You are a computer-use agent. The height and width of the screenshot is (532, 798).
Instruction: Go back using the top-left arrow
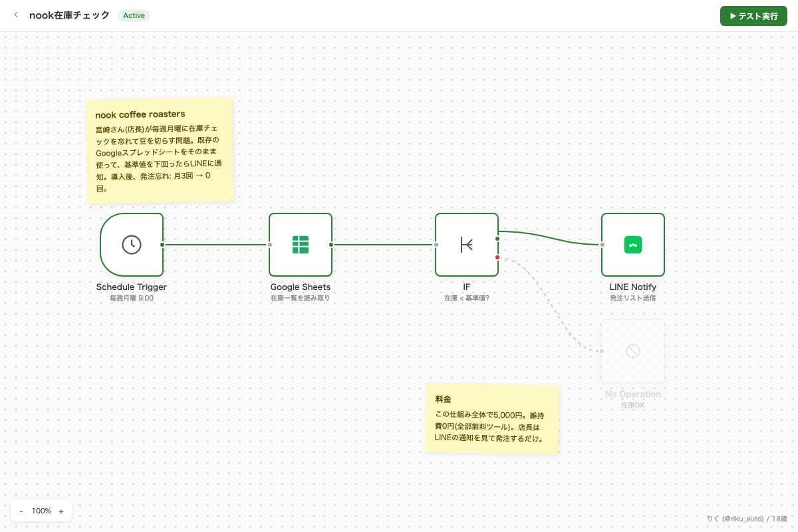click(16, 15)
